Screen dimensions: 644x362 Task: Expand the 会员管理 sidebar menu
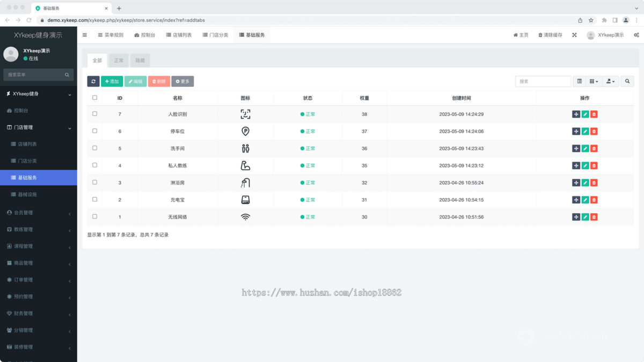[38, 213]
